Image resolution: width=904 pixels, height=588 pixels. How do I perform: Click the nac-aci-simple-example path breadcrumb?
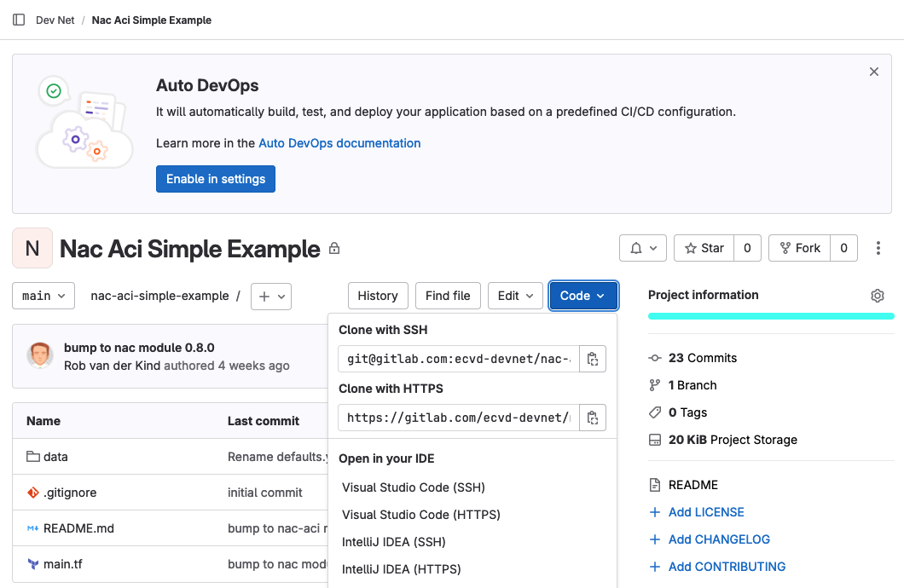(159, 296)
